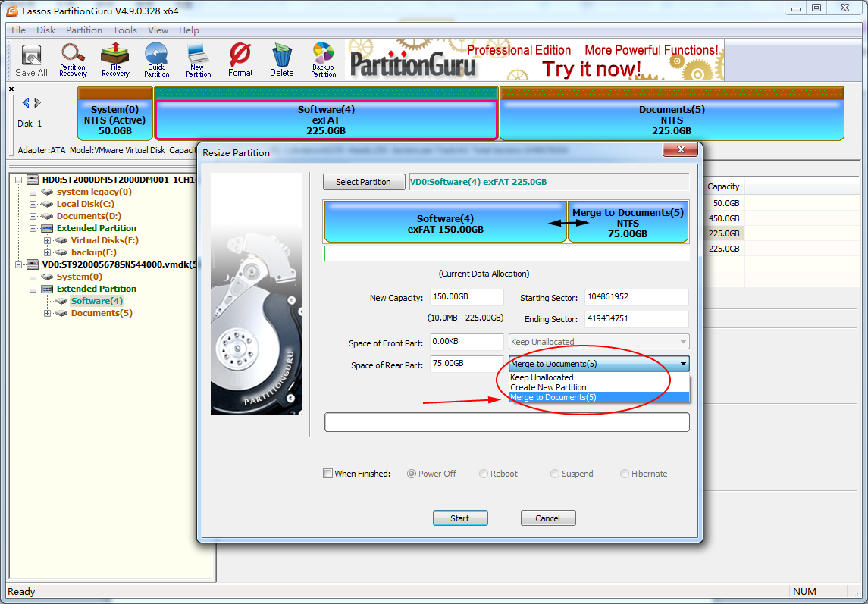
Task: Close the disk map panel with X
Action: [11, 89]
